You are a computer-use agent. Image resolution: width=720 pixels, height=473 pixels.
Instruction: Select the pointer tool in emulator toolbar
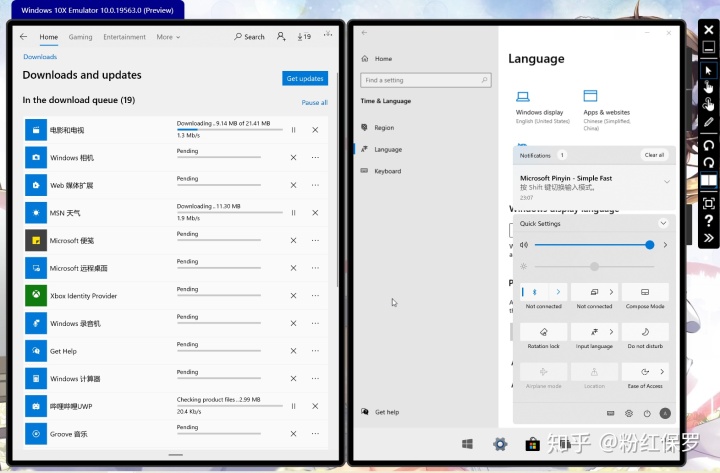[x=708, y=70]
